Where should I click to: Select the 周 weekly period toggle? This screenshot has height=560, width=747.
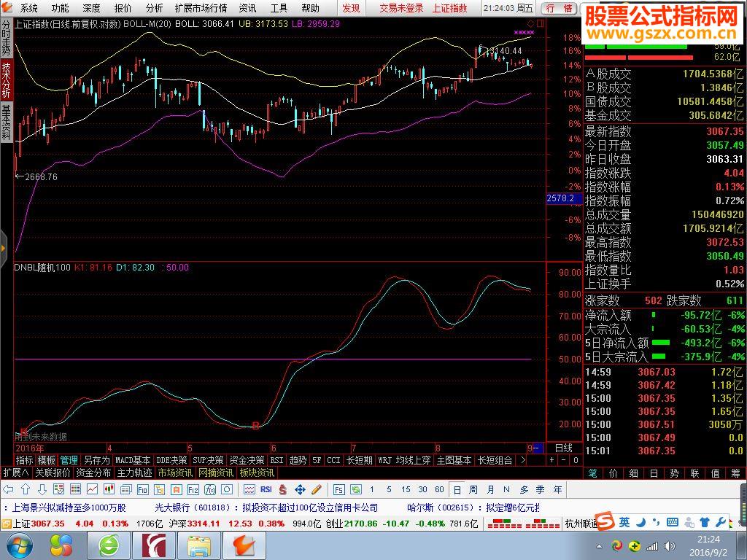pyautogui.click(x=473, y=489)
